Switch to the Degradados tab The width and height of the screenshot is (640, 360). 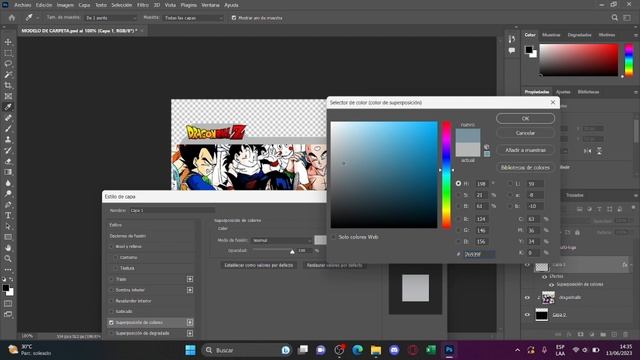pos(579,35)
